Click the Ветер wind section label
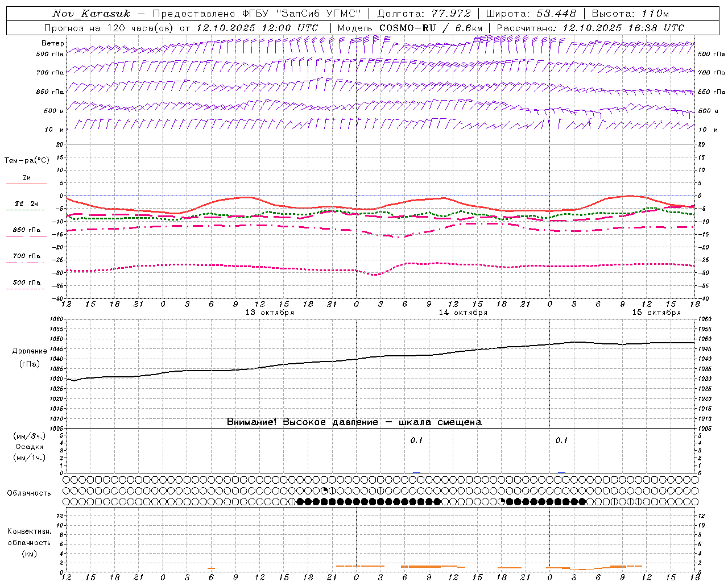The image size is (728, 582). [53, 43]
